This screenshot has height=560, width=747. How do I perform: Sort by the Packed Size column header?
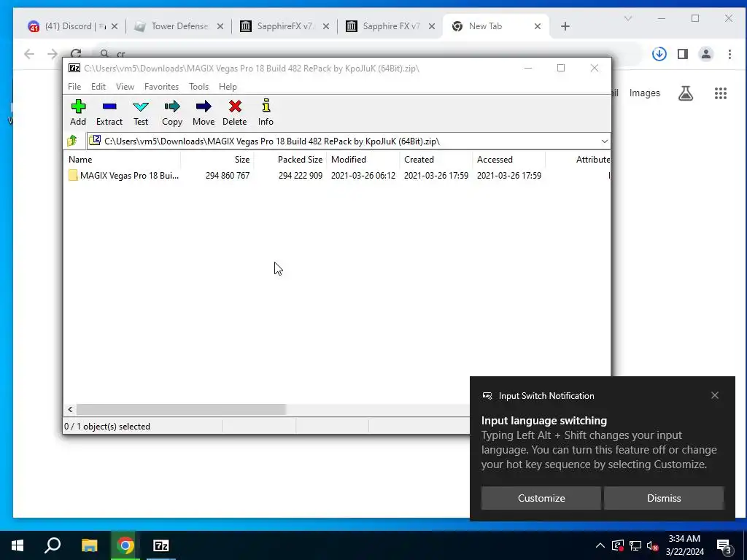tap(290, 160)
